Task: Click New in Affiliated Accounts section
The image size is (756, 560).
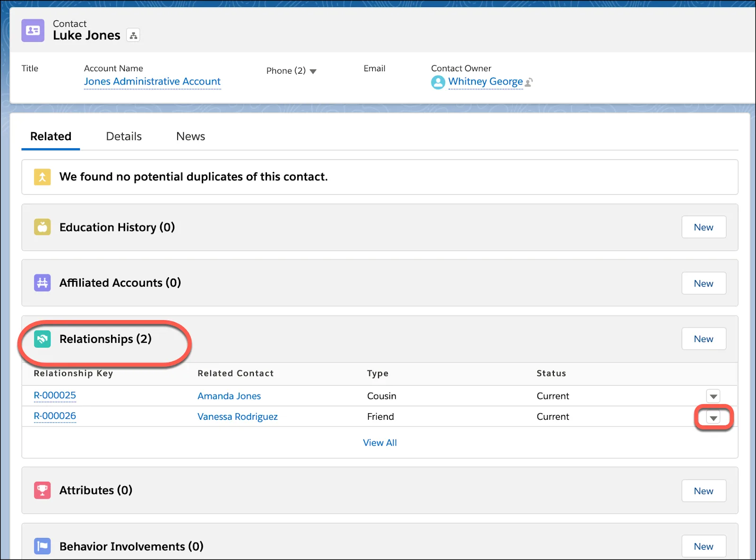Action: 704,283
